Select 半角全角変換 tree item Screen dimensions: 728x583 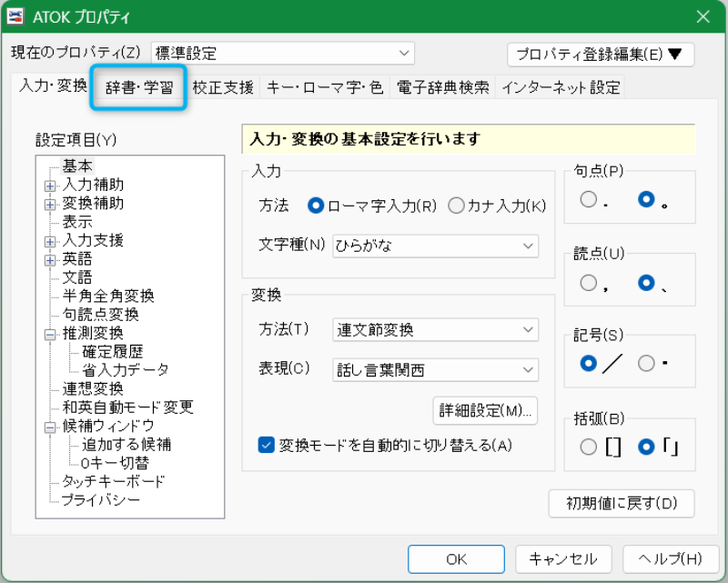click(x=108, y=297)
